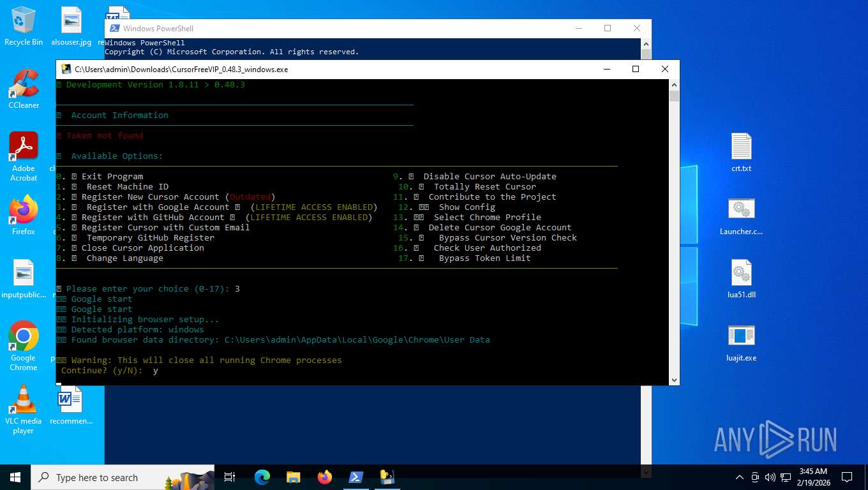Open the VLC media player shortcut
The width and height of the screenshot is (868, 490).
coord(24,409)
